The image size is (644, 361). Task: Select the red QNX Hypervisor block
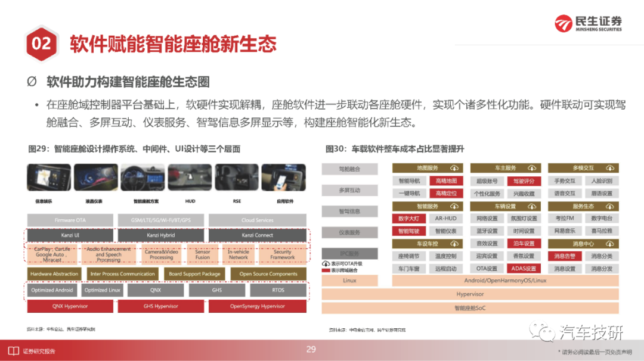pos(70,306)
